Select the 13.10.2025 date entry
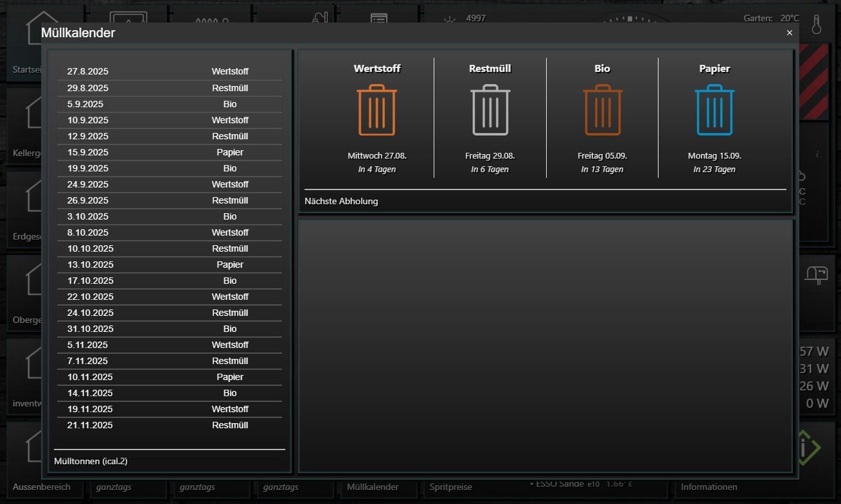The height and width of the screenshot is (504, 841). pyautogui.click(x=91, y=265)
